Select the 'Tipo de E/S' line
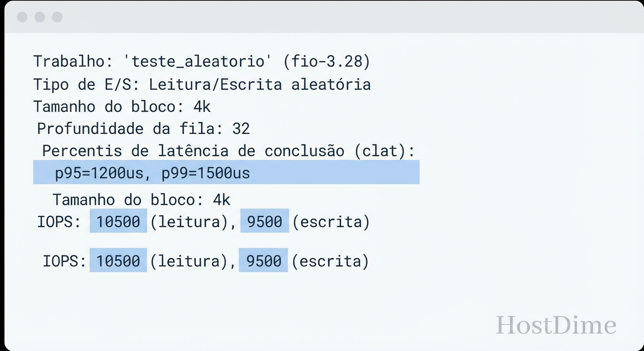644x351 pixels. pyautogui.click(x=202, y=84)
